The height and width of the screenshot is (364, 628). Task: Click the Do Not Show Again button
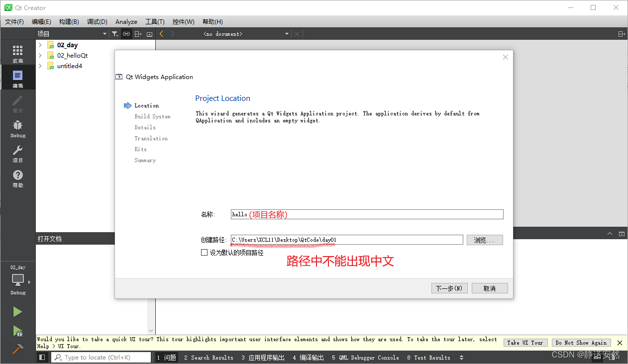(x=581, y=343)
